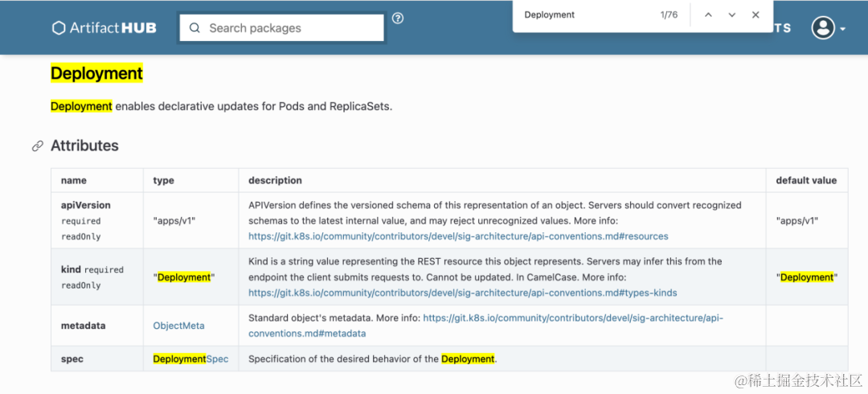Click the Artifact Hub hexagon logo

(x=59, y=27)
